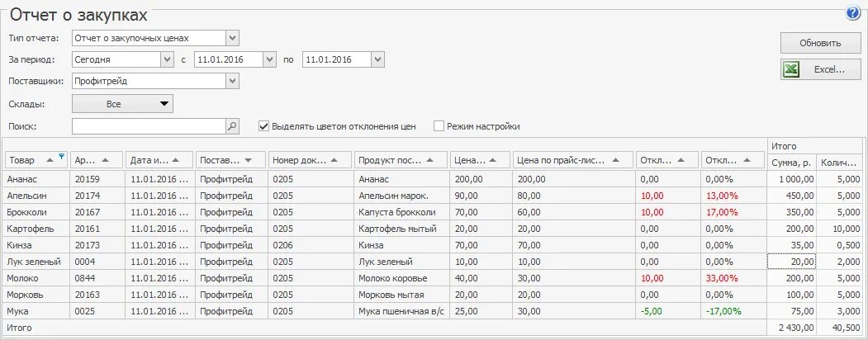Click Отклонение amount column header
The height and width of the screenshot is (340, 868).
point(667,160)
